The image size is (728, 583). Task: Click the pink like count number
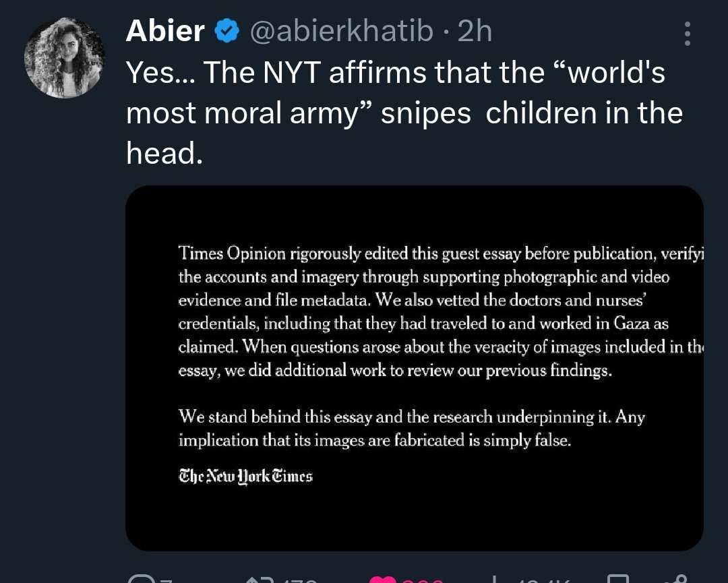click(423, 580)
